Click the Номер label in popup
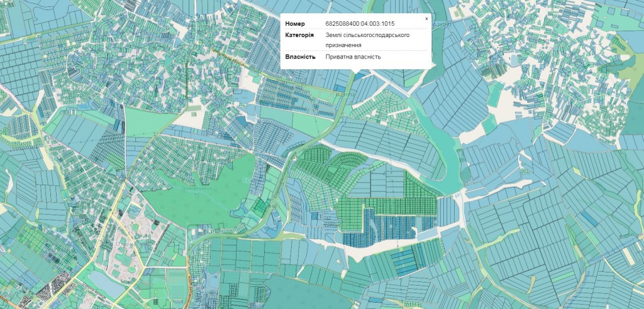Image resolution: width=644 pixels, height=309 pixels. click(295, 24)
